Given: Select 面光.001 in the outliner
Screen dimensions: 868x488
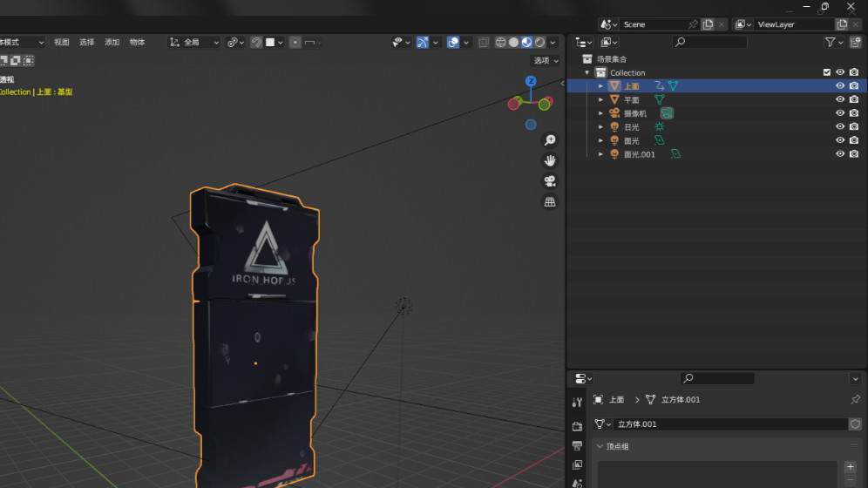Looking at the screenshot, I should tap(639, 154).
